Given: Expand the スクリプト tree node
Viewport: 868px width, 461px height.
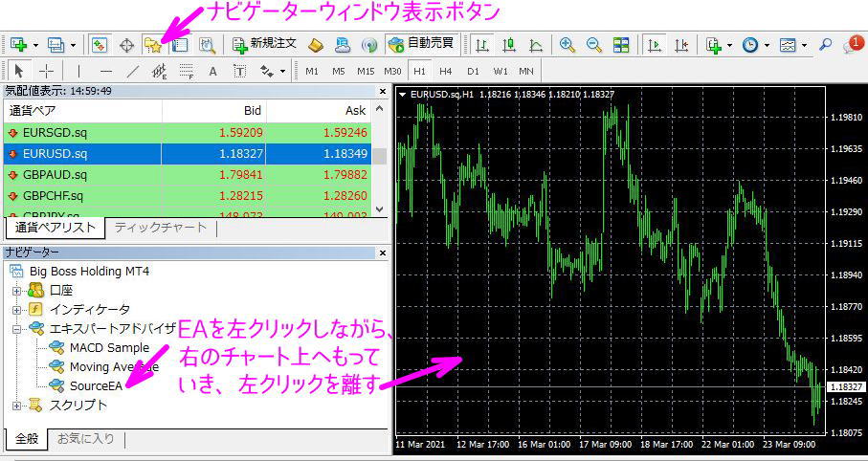Looking at the screenshot, I should point(16,406).
